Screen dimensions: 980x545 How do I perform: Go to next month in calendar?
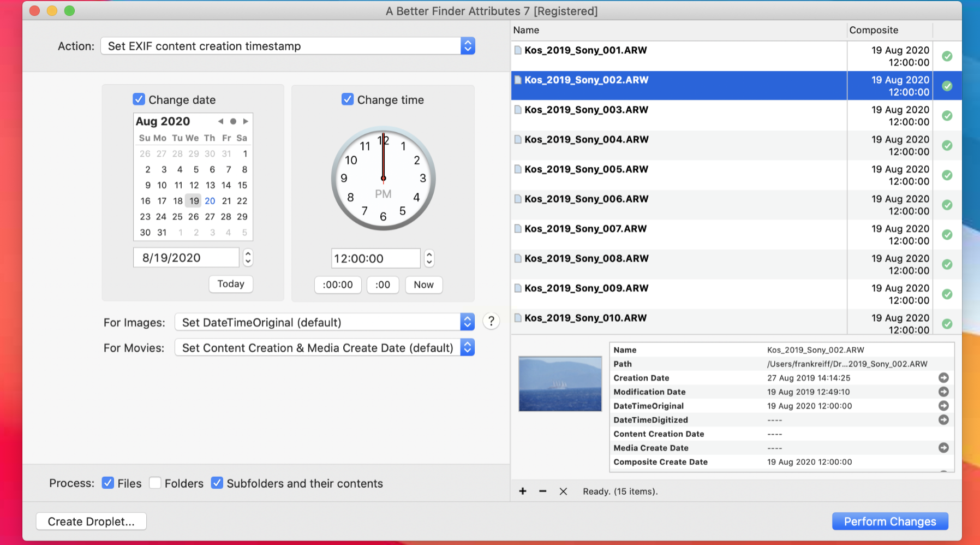[246, 121]
